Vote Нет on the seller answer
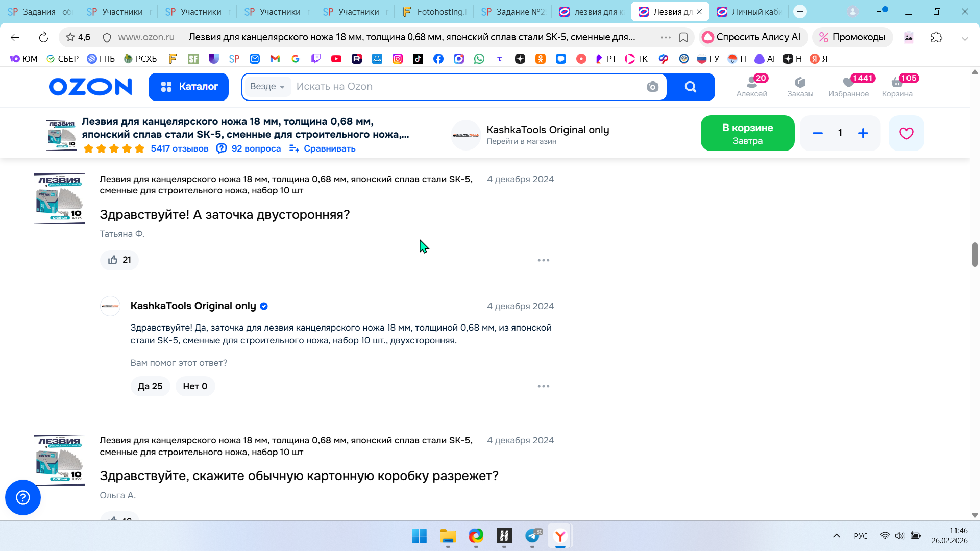 click(195, 386)
